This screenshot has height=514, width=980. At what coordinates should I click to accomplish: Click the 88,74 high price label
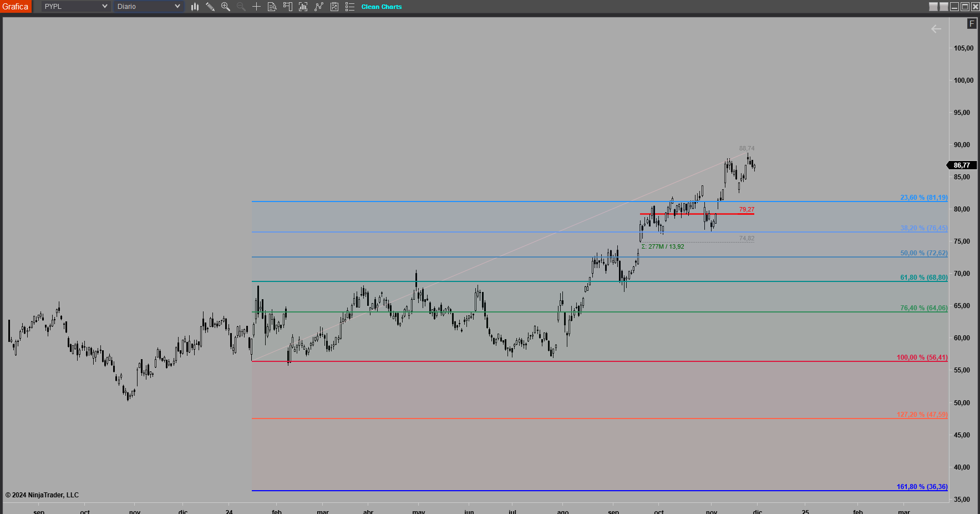pyautogui.click(x=747, y=148)
